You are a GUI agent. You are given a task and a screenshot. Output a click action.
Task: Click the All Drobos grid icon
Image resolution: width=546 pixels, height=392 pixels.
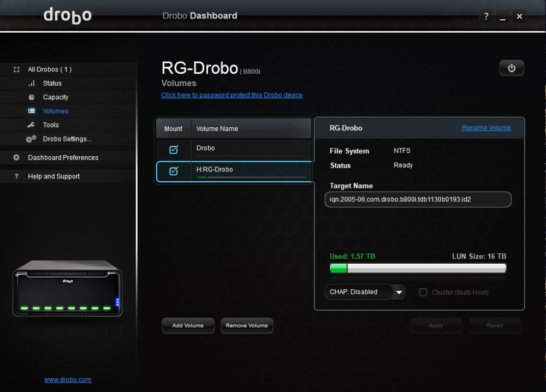16,69
